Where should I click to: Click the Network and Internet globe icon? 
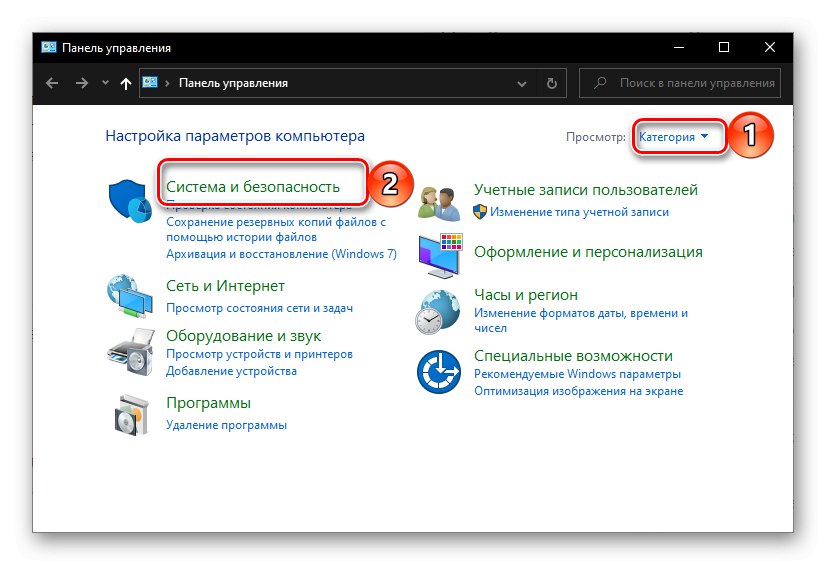click(130, 295)
